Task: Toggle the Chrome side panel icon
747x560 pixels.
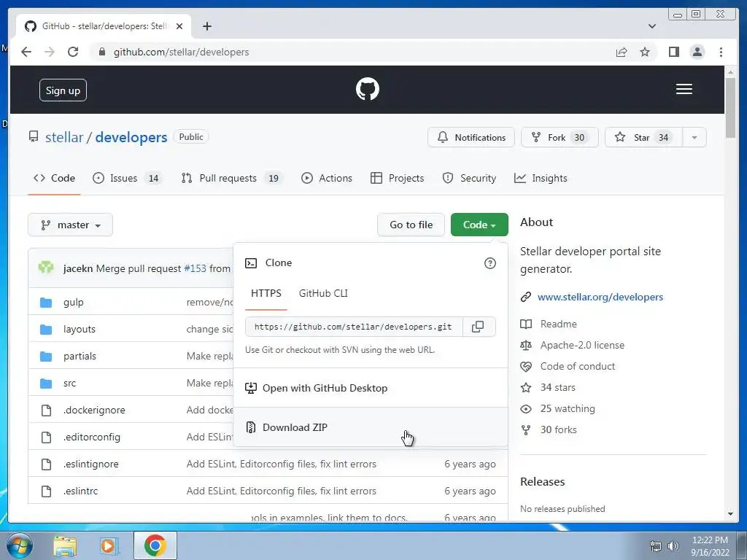Action: coord(673,52)
